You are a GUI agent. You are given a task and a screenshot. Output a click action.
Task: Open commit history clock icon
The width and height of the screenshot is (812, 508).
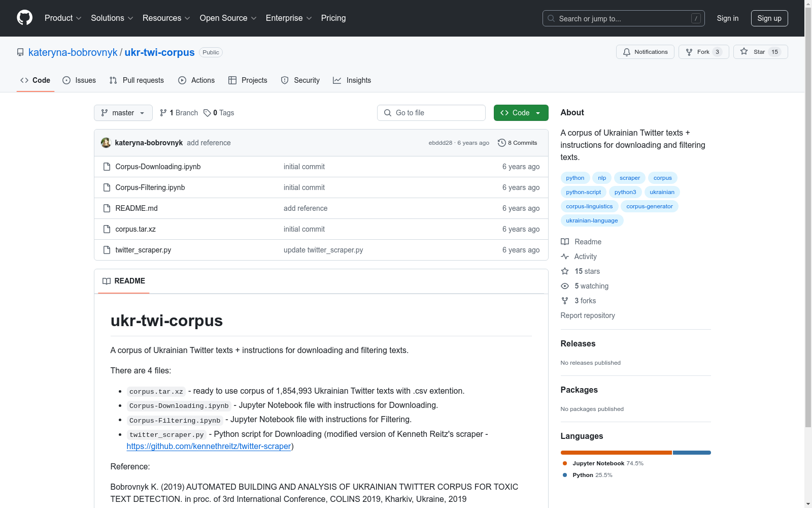502,143
